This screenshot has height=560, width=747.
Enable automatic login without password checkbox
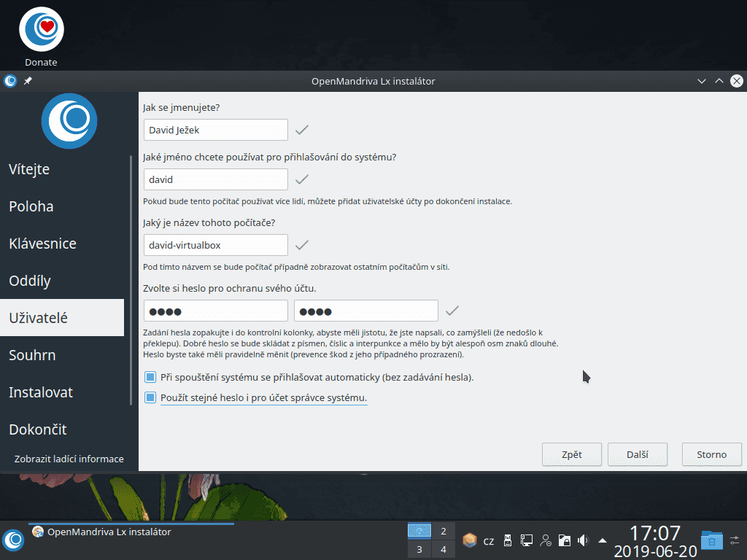point(151,377)
